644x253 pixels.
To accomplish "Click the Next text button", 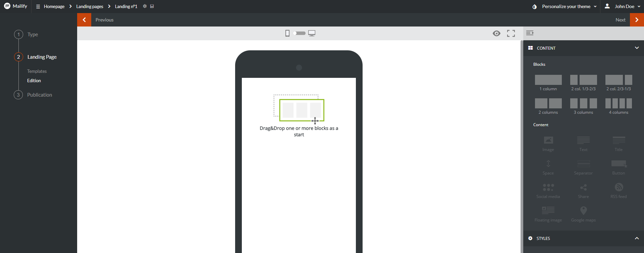I will 621,20.
